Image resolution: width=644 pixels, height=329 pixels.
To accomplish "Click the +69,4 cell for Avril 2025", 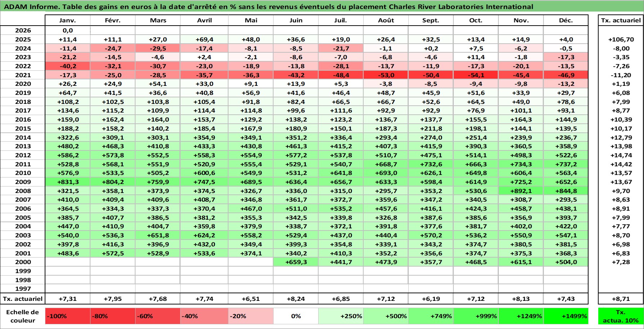I will 204,39.
